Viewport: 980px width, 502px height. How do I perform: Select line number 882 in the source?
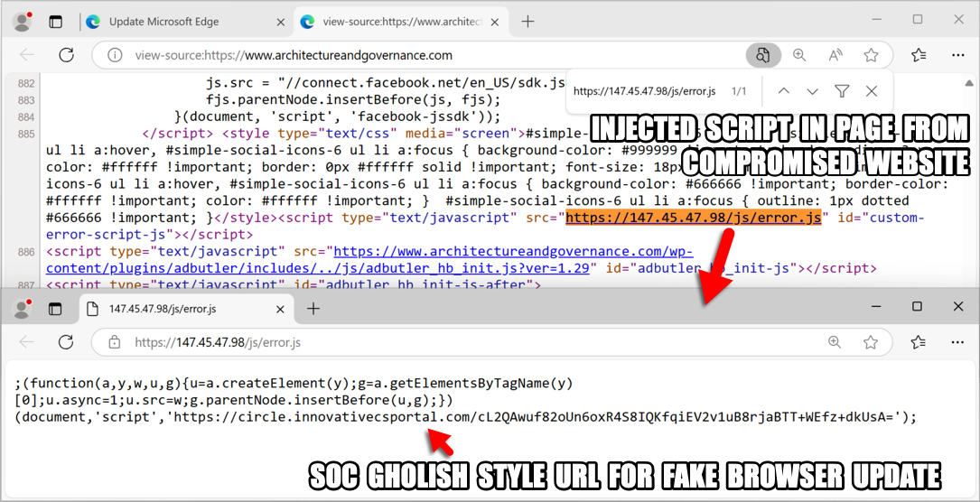[x=27, y=84]
